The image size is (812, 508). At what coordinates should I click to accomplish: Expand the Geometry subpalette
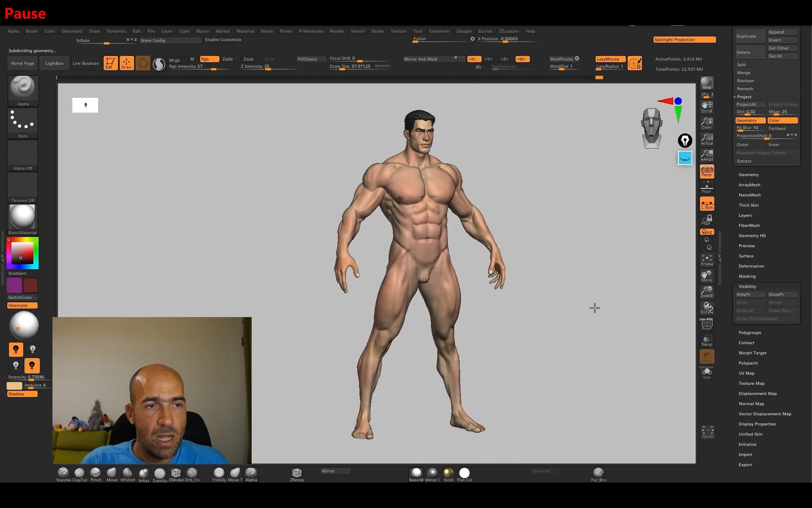click(x=749, y=174)
